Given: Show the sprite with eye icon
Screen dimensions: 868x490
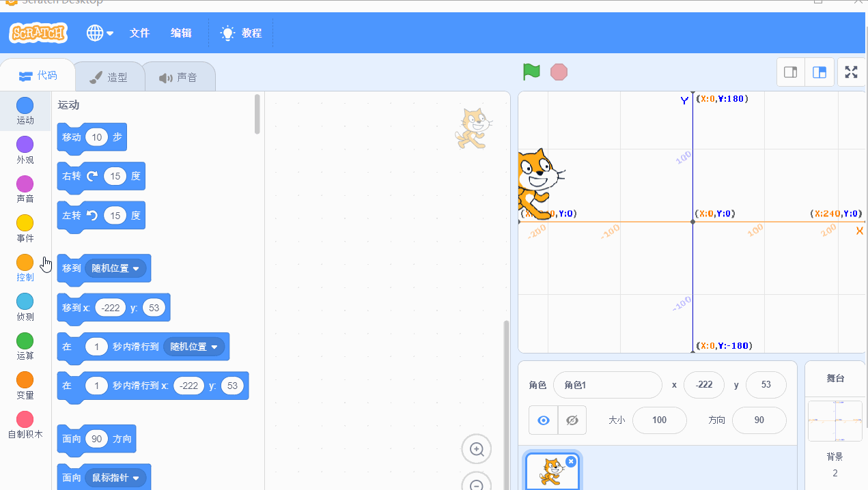Looking at the screenshot, I should (x=544, y=420).
